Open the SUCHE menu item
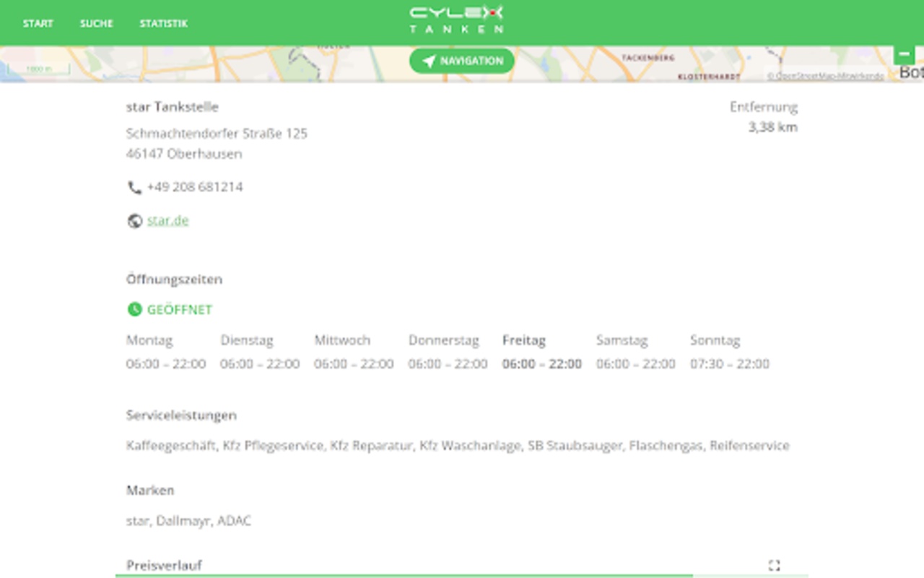 [x=96, y=23]
